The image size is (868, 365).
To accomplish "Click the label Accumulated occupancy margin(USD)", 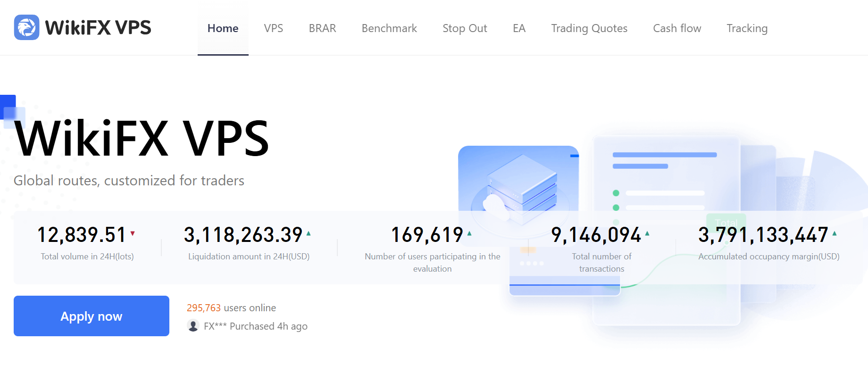I will [x=769, y=257].
